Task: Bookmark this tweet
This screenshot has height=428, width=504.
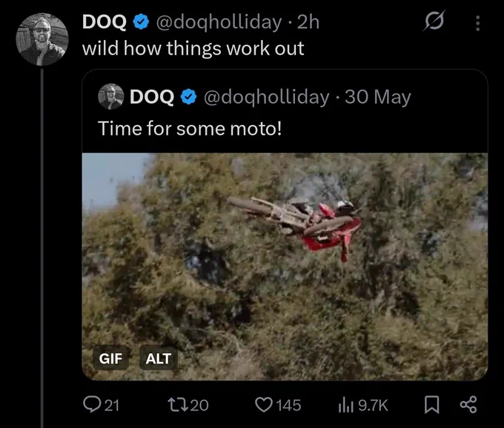Action: [431, 404]
